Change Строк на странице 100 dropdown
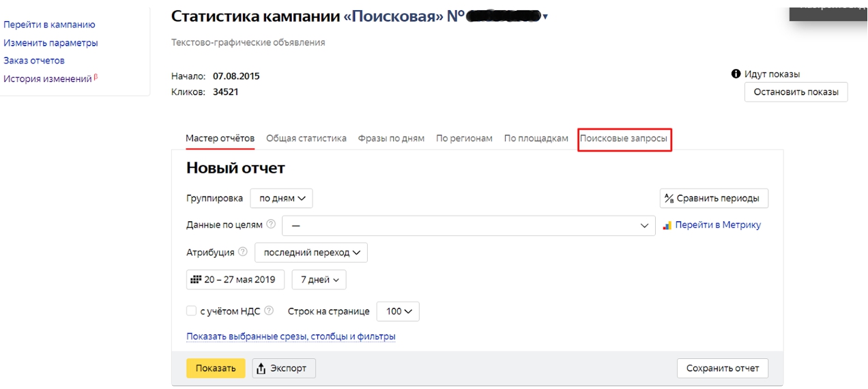The image size is (868, 389). pos(398,311)
